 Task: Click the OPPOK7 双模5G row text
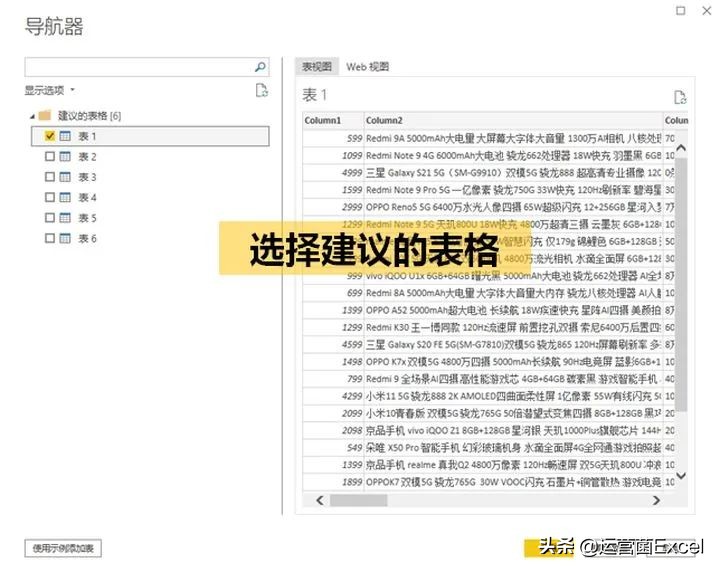pos(513,482)
